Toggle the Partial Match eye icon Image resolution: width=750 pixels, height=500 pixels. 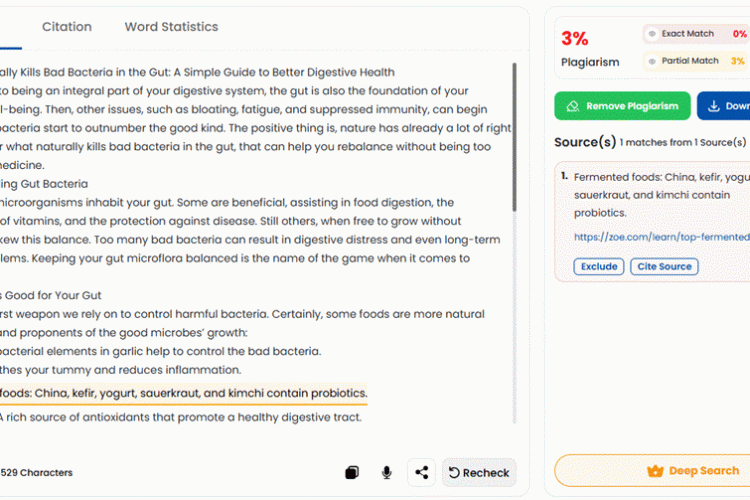652,61
